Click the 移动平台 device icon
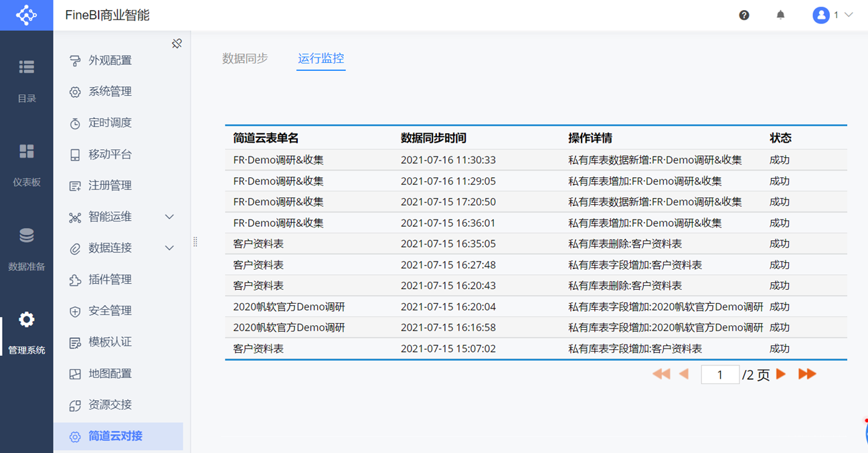 [x=75, y=155]
